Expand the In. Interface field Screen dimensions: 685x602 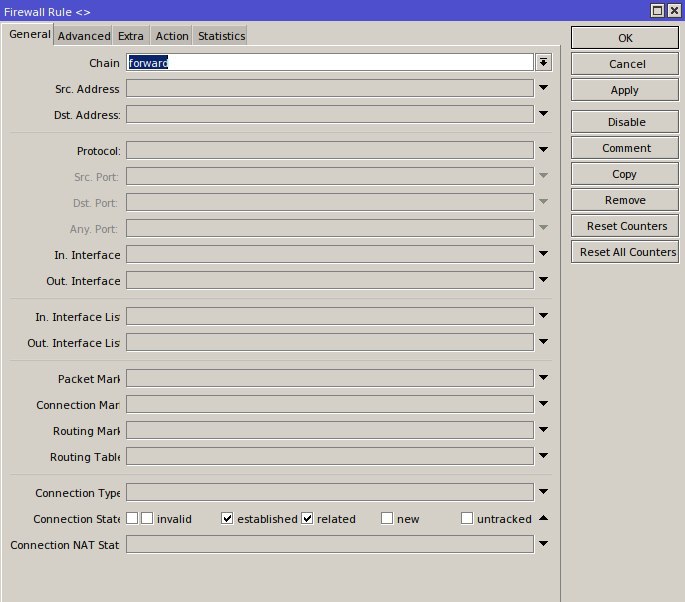[x=543, y=253]
